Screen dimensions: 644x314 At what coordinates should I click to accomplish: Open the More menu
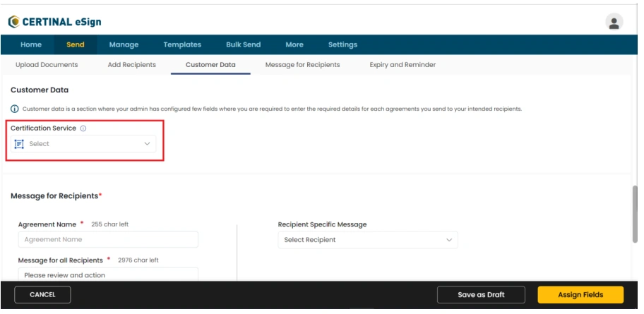pos(294,44)
